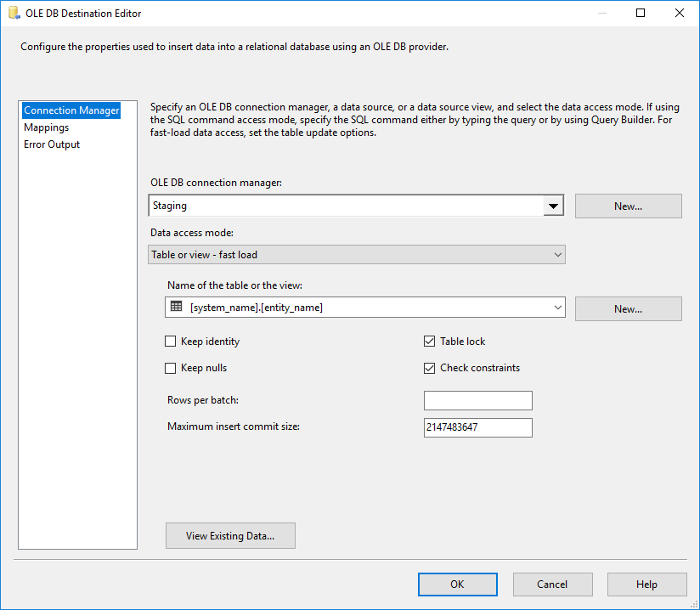Uncheck the Table lock option
Viewport: 700px width, 610px height.
tap(429, 342)
